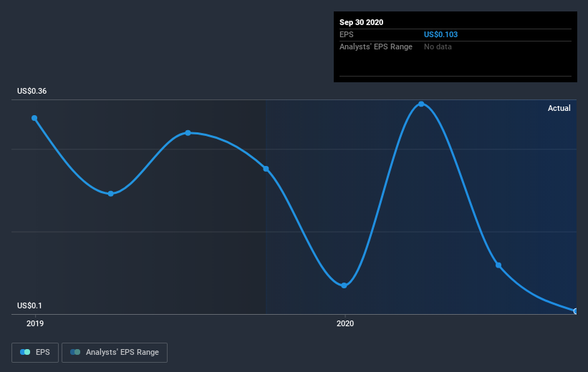Click the US$0.1 y-axis label
588x372 pixels.
pos(29,305)
